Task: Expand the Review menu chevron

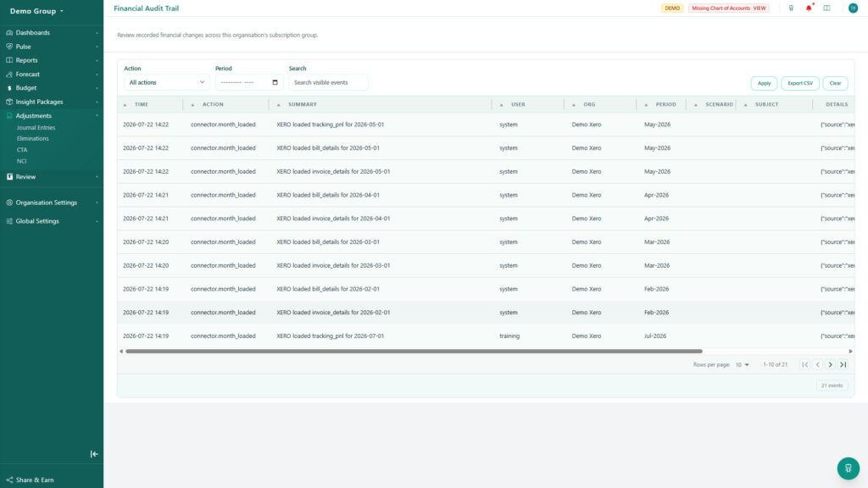Action: (97, 176)
